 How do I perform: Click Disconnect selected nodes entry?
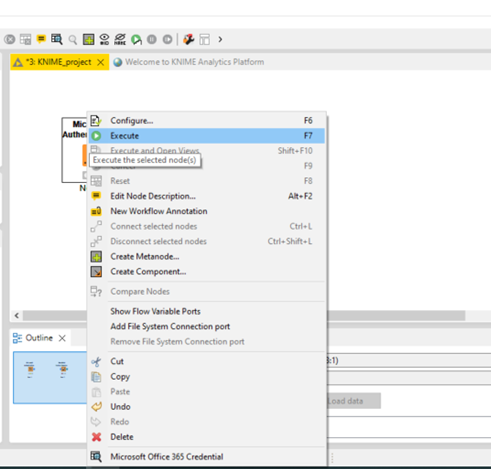pyautogui.click(x=207, y=241)
